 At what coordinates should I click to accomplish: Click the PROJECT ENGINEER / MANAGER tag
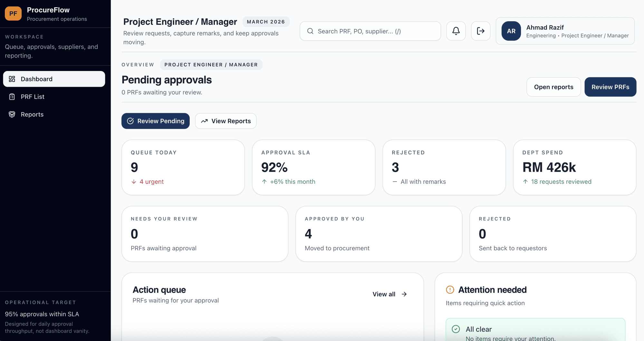click(211, 65)
